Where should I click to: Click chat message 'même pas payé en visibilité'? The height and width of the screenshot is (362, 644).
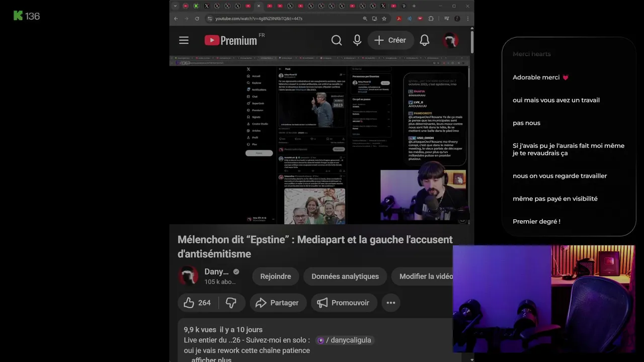tap(555, 199)
